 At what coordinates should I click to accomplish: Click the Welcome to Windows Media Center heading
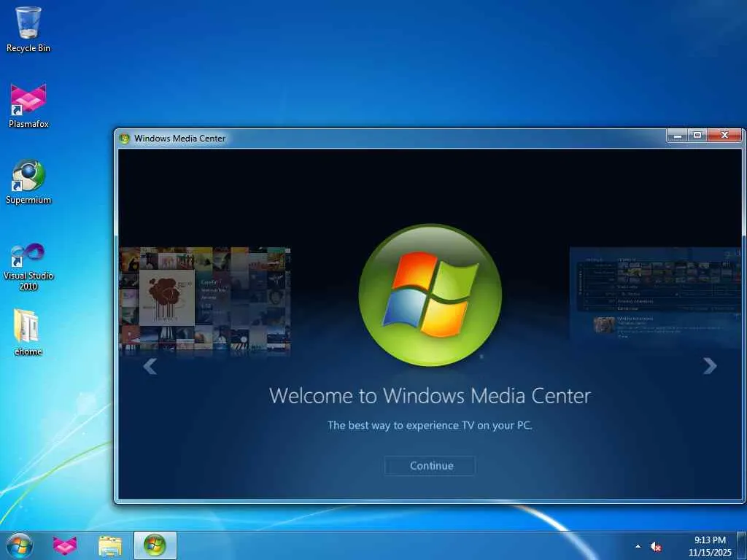click(430, 396)
